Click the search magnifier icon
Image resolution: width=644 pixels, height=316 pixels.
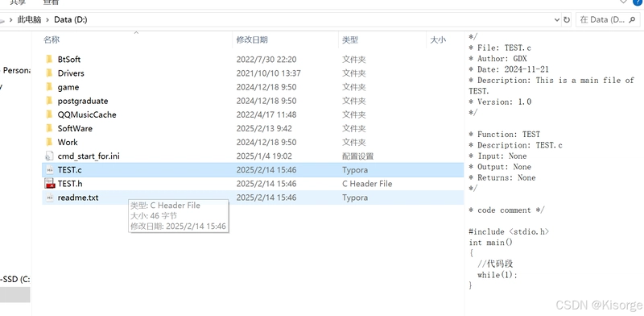click(x=632, y=19)
